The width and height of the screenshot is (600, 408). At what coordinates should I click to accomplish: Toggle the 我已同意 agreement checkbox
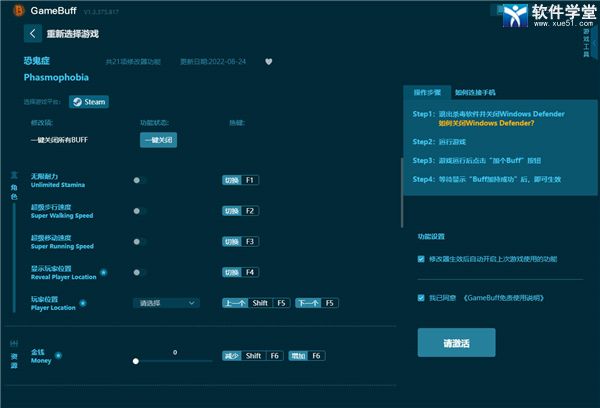point(421,297)
